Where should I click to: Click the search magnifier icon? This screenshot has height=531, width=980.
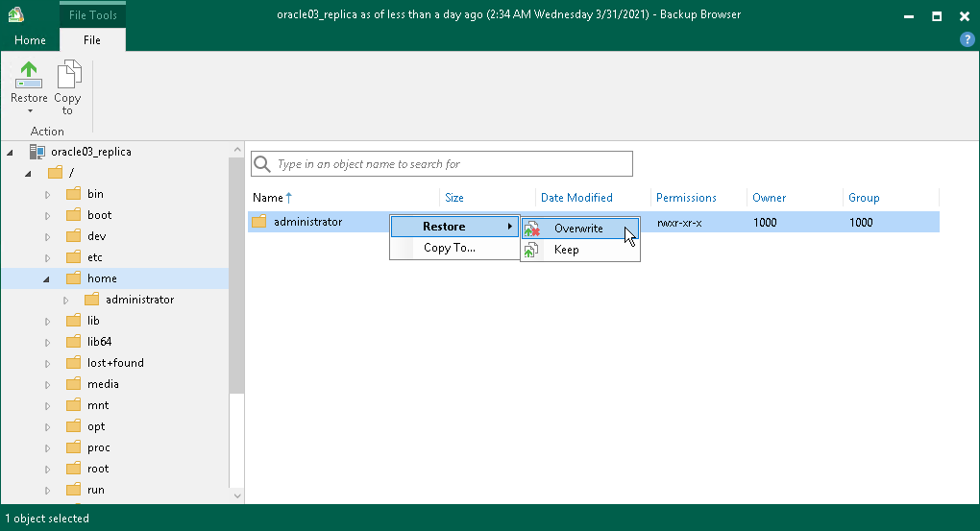tap(261, 164)
